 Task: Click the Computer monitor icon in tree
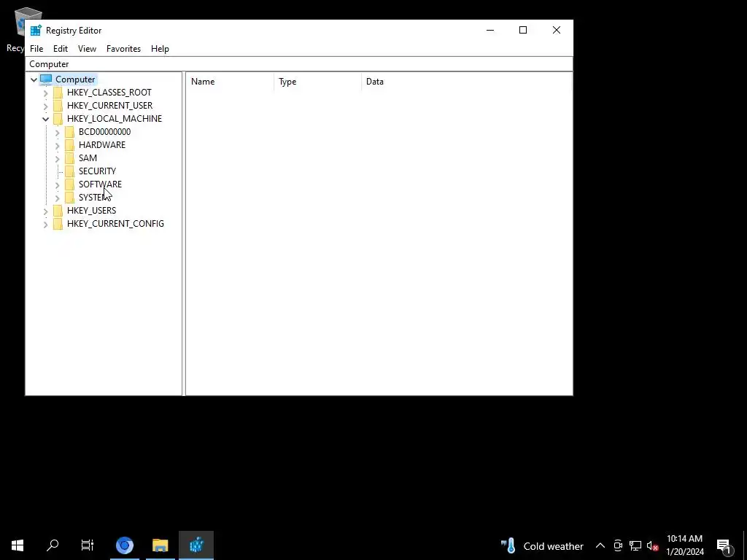pos(46,79)
